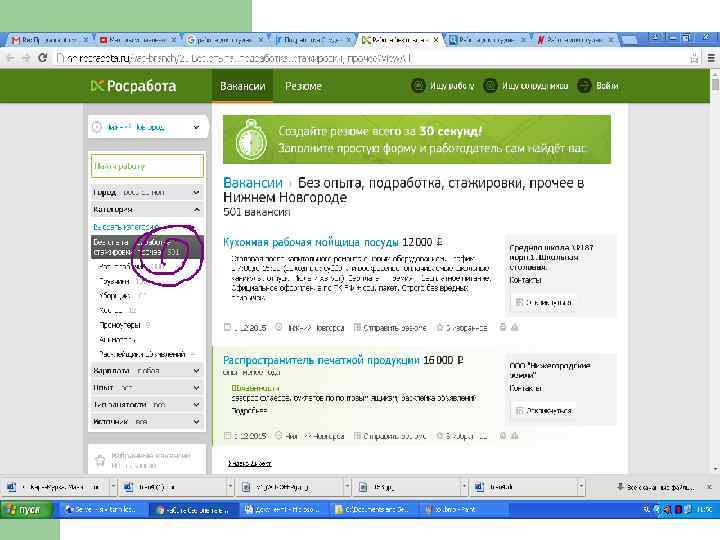
Task: Click the Все категории link
Action: [125, 227]
